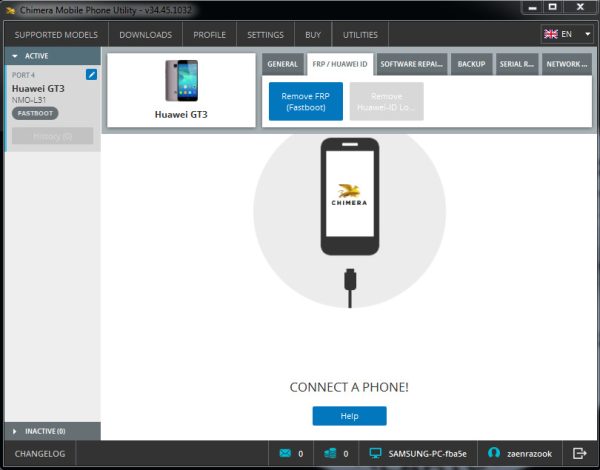The image size is (600, 470).
Task: Click the FASTBOOT mode badge
Action: [x=35, y=113]
